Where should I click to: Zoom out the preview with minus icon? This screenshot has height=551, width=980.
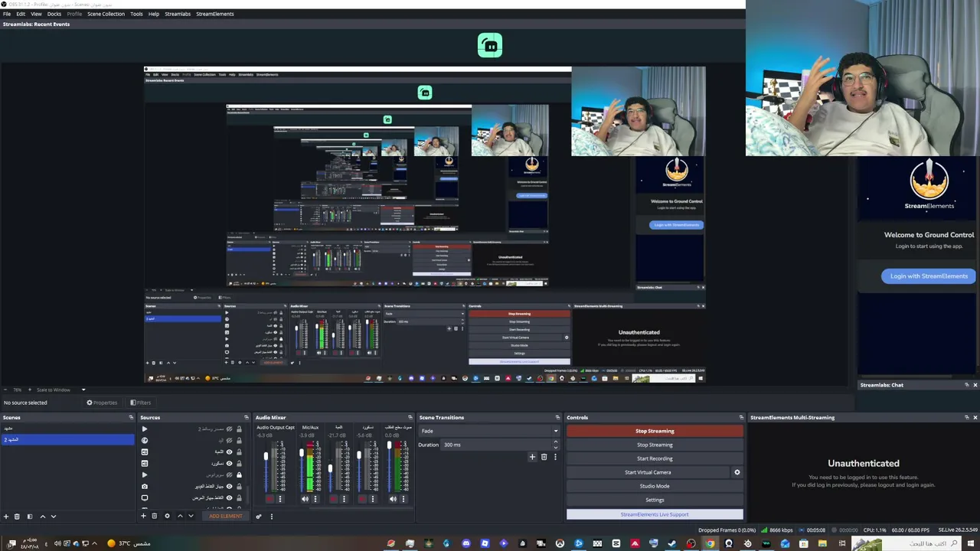[5, 390]
